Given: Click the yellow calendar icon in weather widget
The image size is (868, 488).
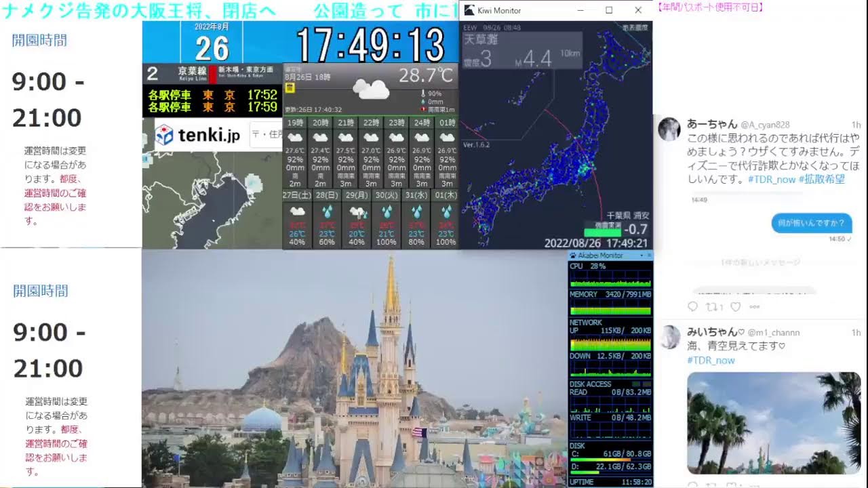Looking at the screenshot, I should (290, 87).
